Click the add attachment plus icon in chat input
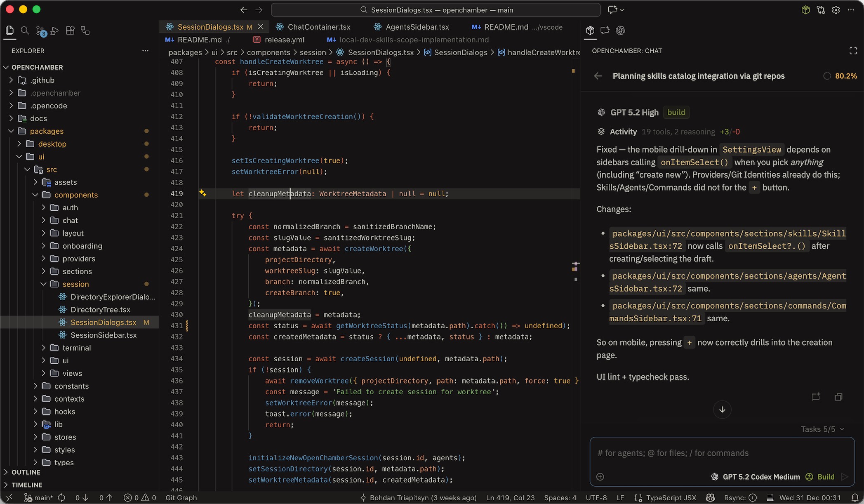864x504 pixels. [x=600, y=477]
